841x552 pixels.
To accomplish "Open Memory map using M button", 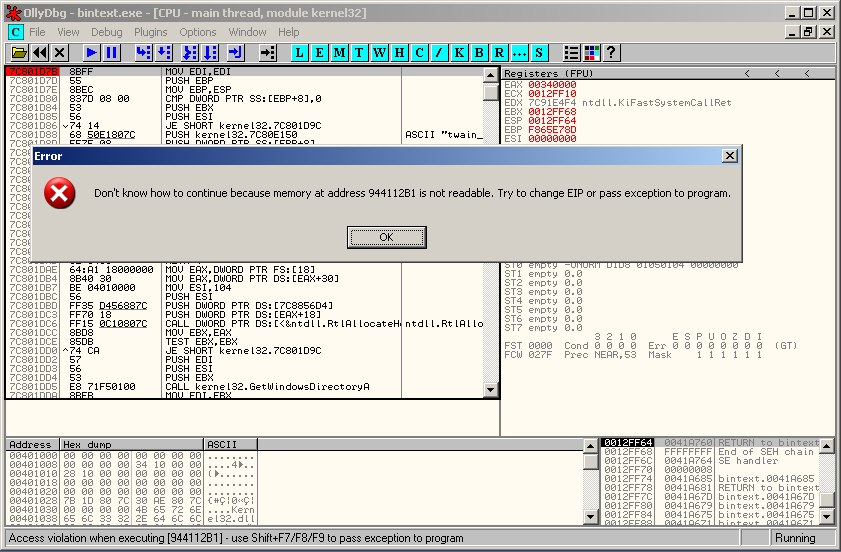I will [x=341, y=52].
